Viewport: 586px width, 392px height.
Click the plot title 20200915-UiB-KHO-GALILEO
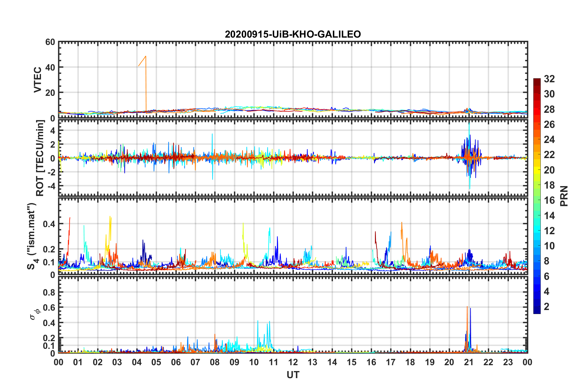(293, 34)
